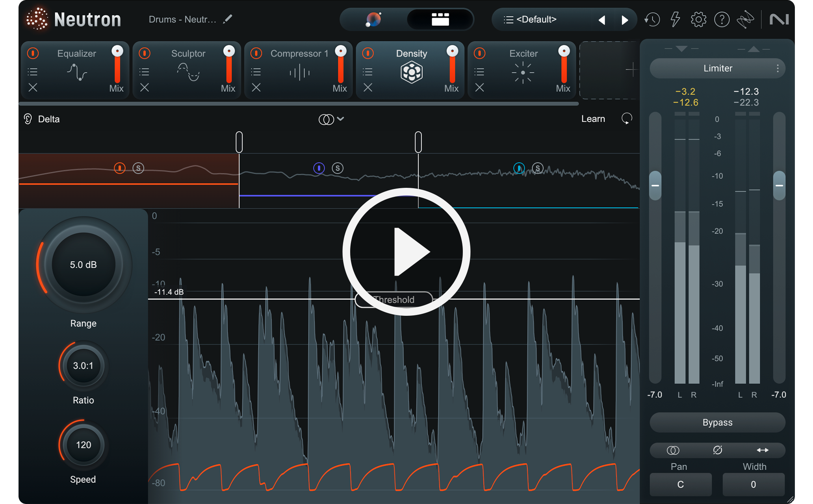Solo the low band S button
Viewport: 813px width, 504px height.
[x=138, y=168]
